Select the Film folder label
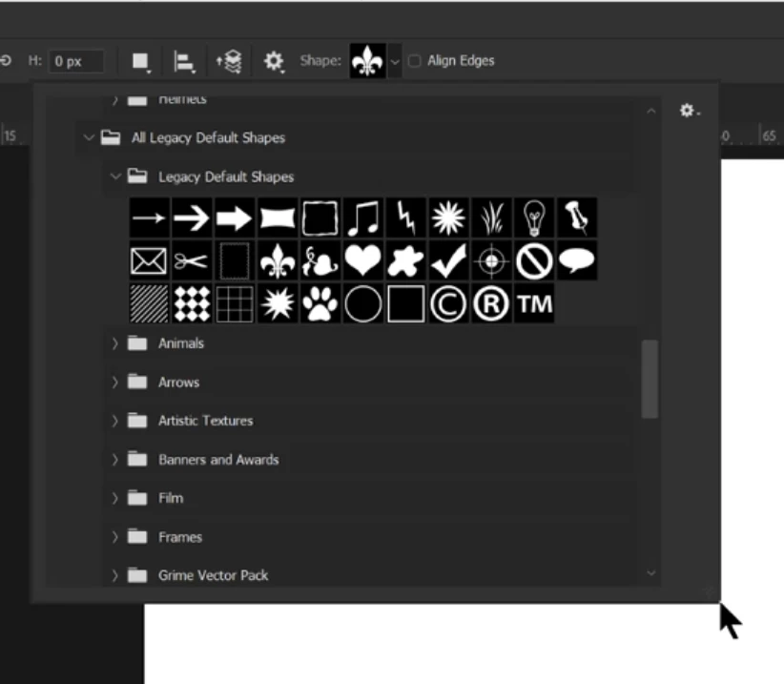784x684 pixels. coord(171,499)
